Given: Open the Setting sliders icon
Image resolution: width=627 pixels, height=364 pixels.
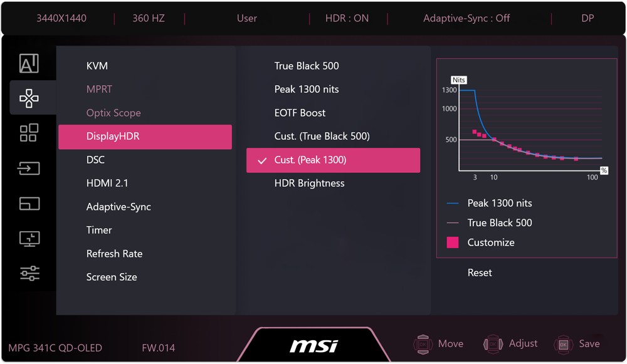Looking at the screenshot, I should (29, 273).
